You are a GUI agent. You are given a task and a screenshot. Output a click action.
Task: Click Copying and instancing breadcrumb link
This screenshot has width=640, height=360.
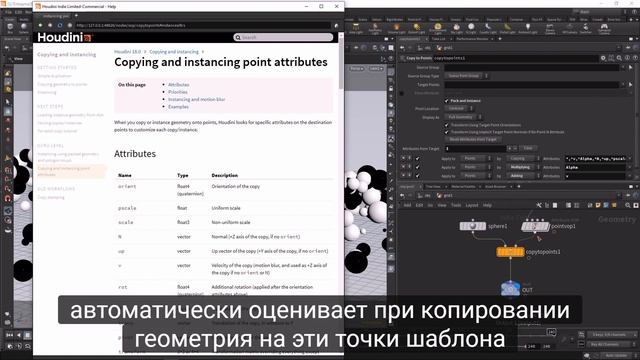click(174, 52)
